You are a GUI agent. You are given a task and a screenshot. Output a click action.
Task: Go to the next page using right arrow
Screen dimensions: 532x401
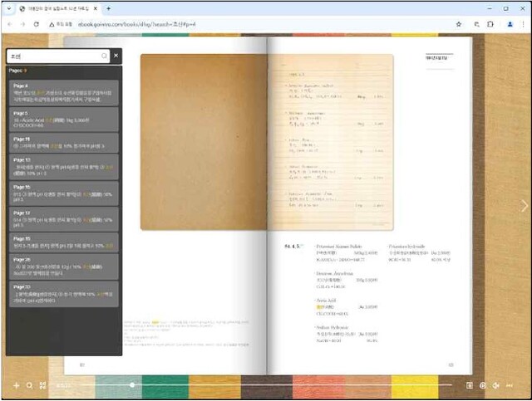(x=524, y=205)
